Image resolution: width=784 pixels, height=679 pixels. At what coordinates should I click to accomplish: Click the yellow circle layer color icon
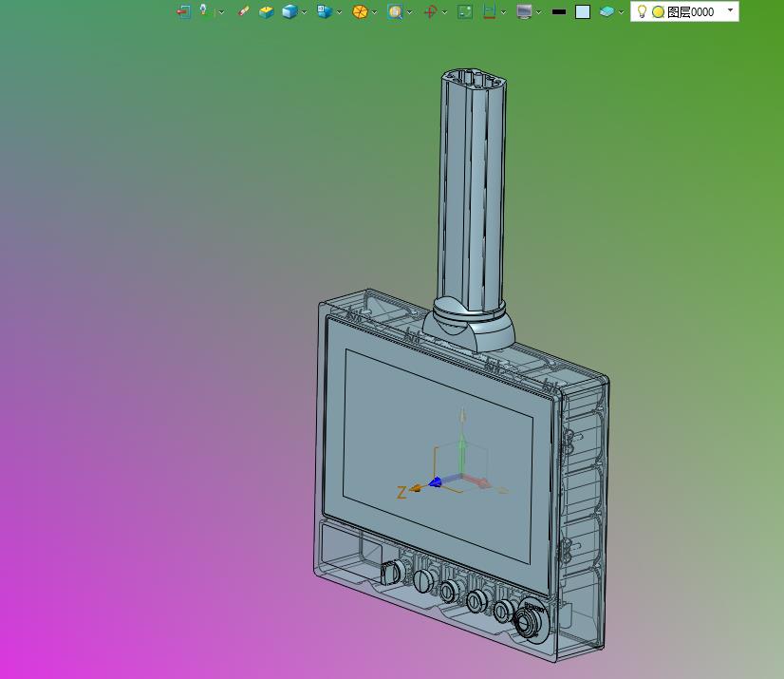pos(658,12)
